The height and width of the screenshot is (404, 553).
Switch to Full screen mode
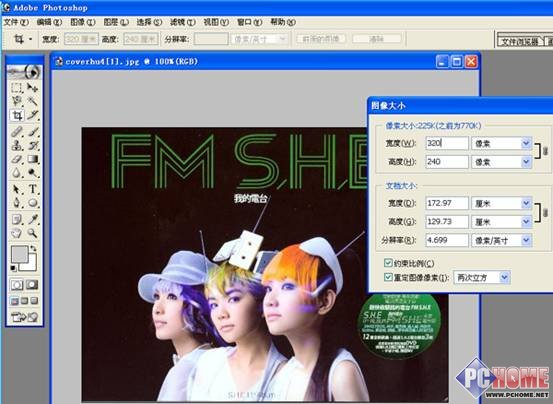(34, 301)
